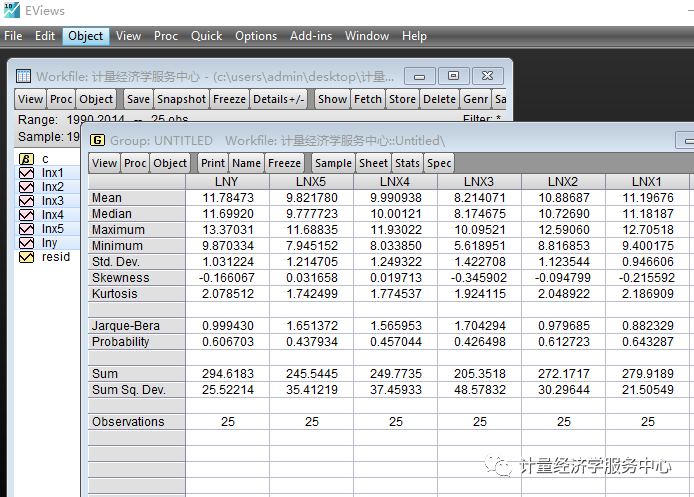Click View button in Workfile toolbar
This screenshot has height=497, width=694.
point(31,99)
